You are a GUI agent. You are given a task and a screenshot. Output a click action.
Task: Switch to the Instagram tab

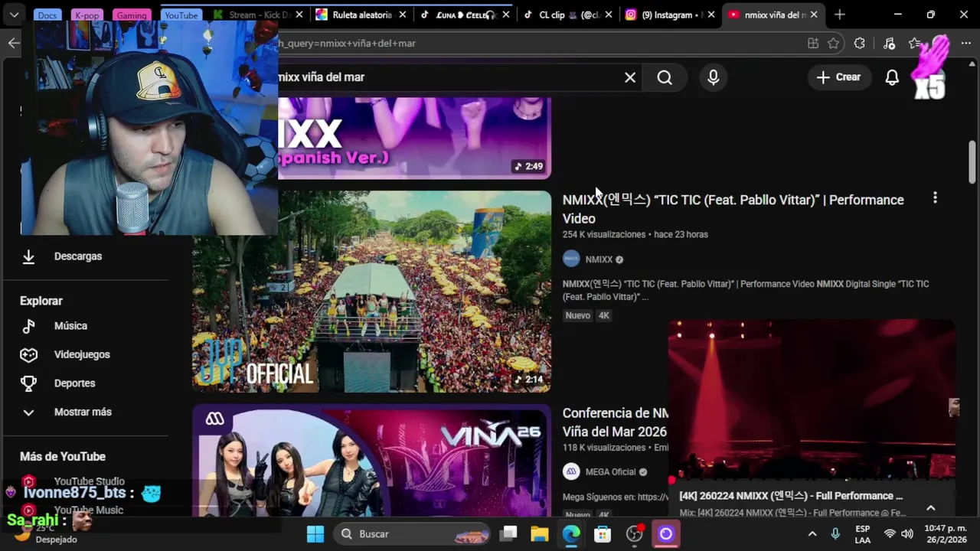[x=671, y=15]
